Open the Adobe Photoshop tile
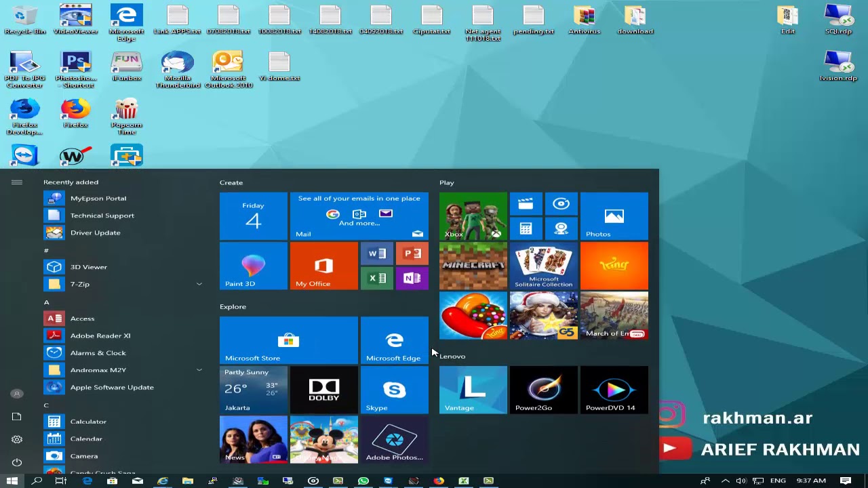Viewport: 868px width, 488px height. [x=394, y=439]
